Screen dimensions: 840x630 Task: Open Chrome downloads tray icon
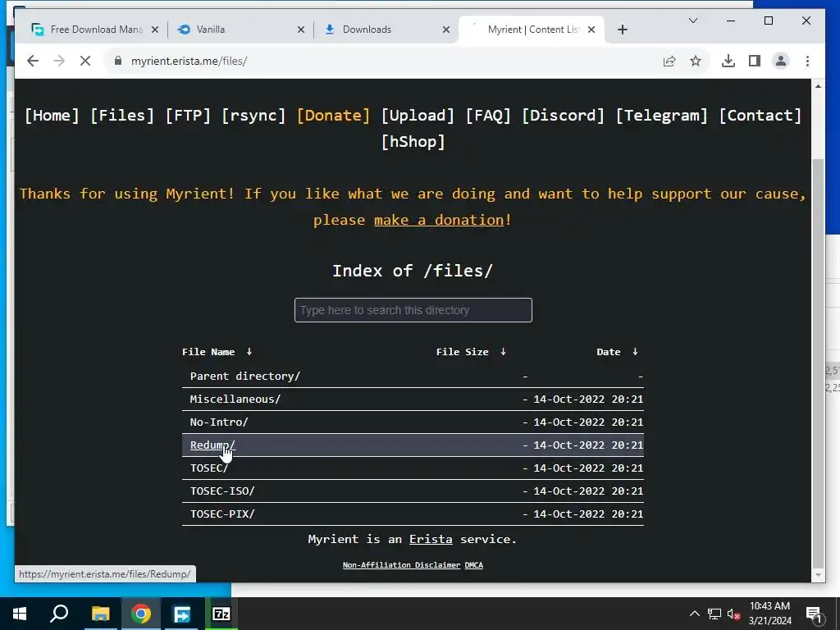(x=728, y=61)
